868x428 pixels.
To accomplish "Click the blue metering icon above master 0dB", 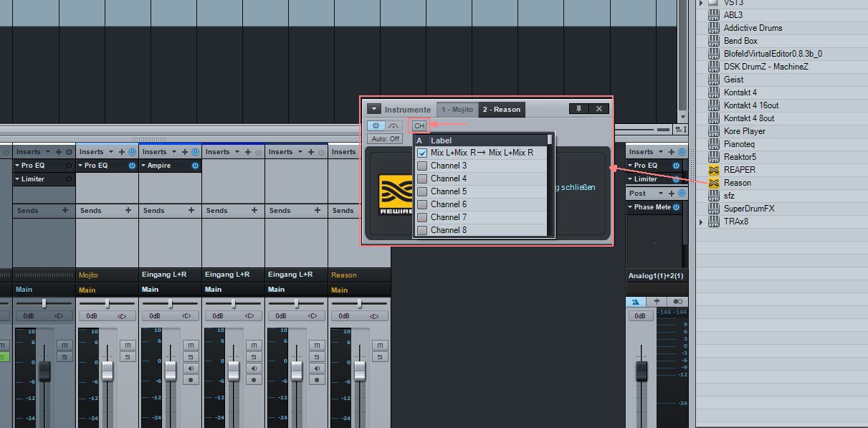I will (636, 302).
